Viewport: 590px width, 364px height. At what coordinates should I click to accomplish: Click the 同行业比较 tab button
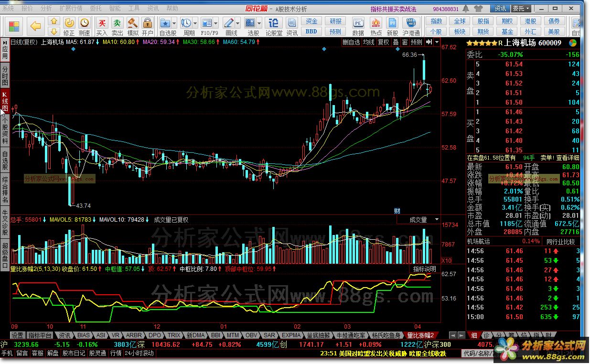pyautogui.click(x=560, y=242)
